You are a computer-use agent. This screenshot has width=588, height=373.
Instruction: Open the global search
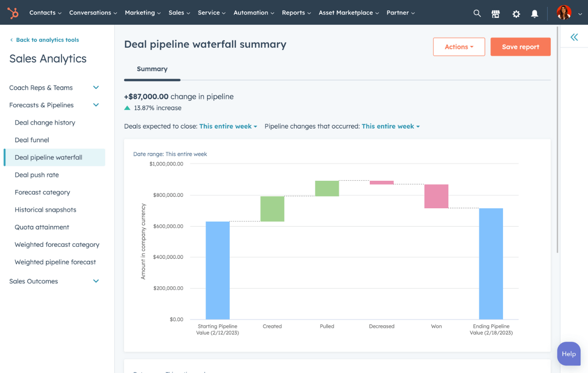point(477,13)
